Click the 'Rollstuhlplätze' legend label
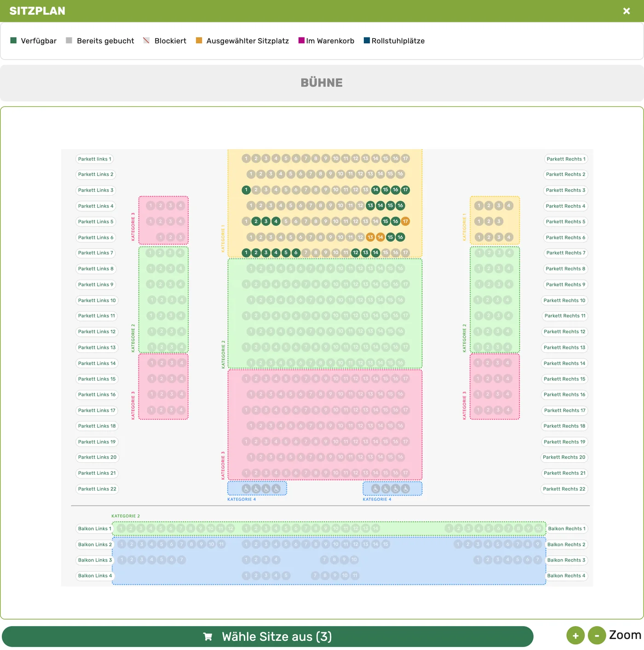This screenshot has height=650, width=644. 398,41
